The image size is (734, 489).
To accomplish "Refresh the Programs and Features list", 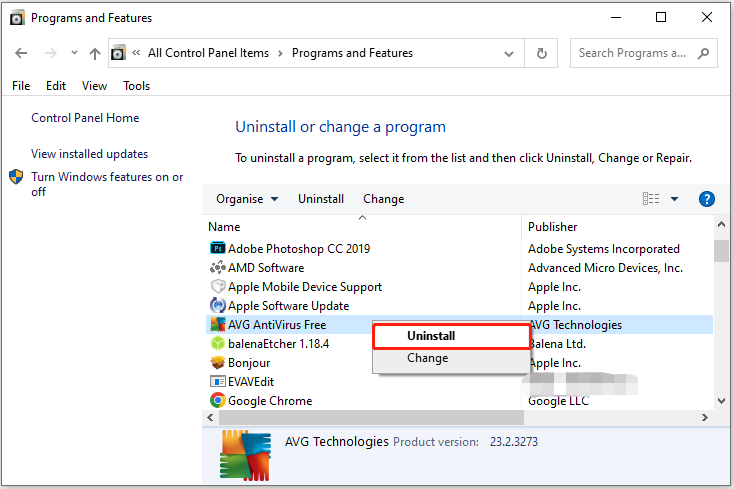I will [x=542, y=53].
